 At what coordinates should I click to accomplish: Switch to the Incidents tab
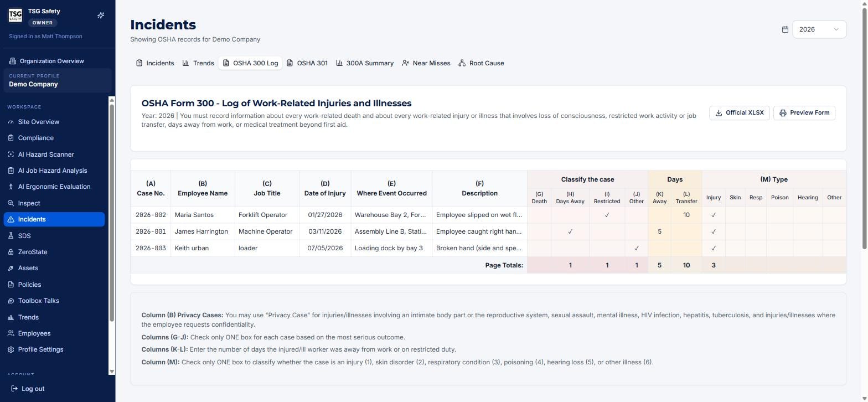coord(155,63)
